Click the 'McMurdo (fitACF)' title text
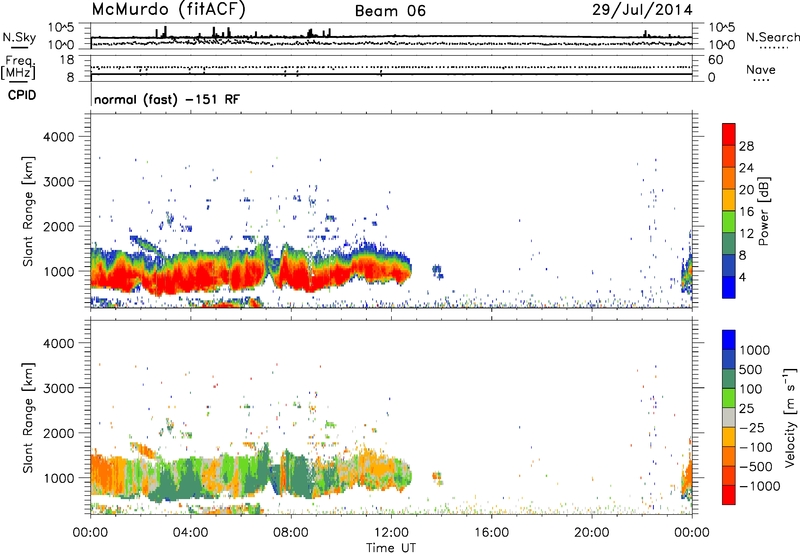The width and height of the screenshot is (800, 554). pos(168,10)
